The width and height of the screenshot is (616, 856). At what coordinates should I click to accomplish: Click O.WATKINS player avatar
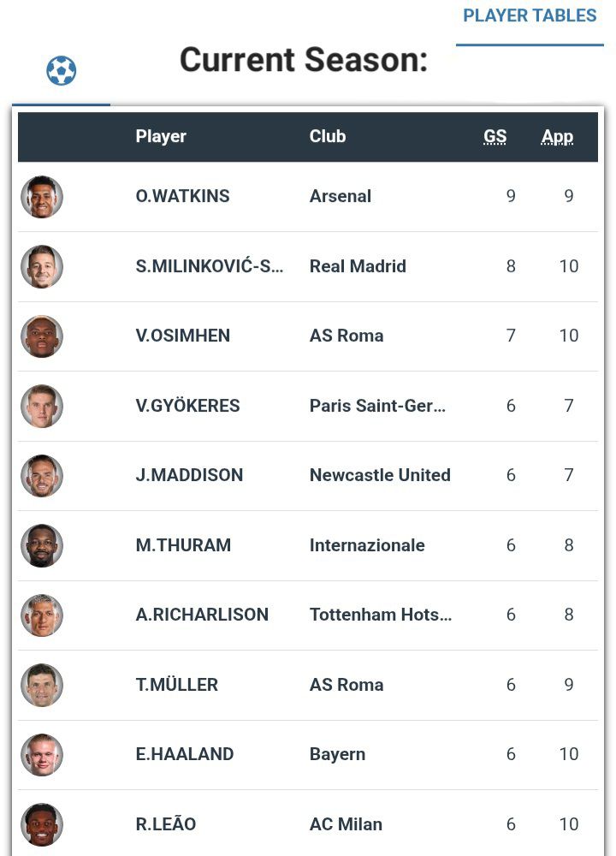click(42, 197)
